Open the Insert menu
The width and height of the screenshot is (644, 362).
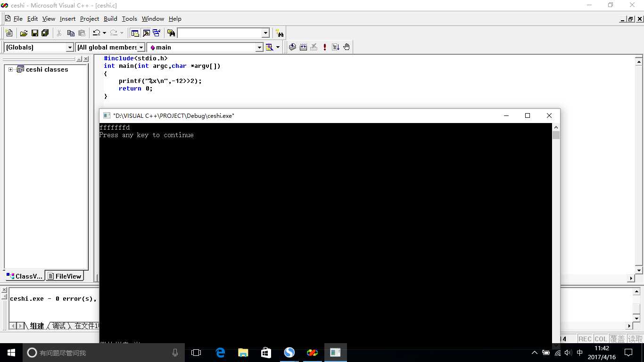click(x=67, y=19)
